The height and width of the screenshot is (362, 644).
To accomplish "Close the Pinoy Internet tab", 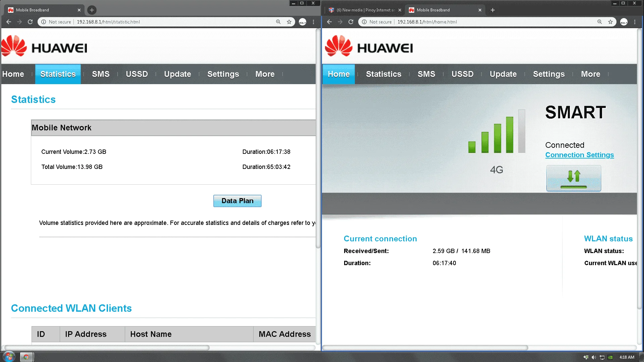I will pyautogui.click(x=400, y=10).
